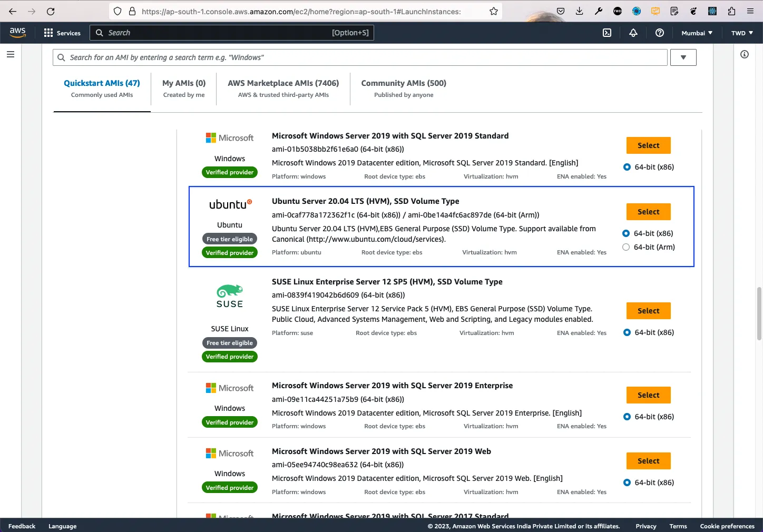The height and width of the screenshot is (532, 763).
Task: Click the browser URL address bar
Action: [306, 11]
